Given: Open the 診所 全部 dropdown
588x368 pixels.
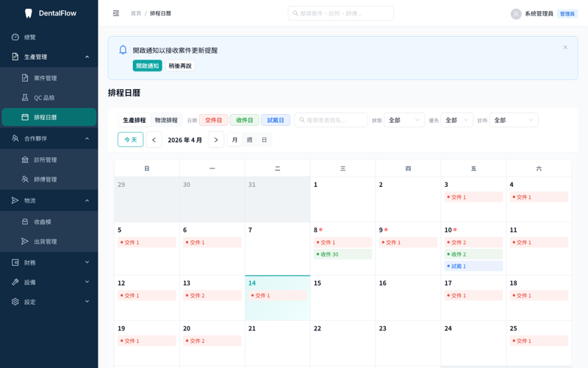Looking at the screenshot, I should (x=514, y=120).
